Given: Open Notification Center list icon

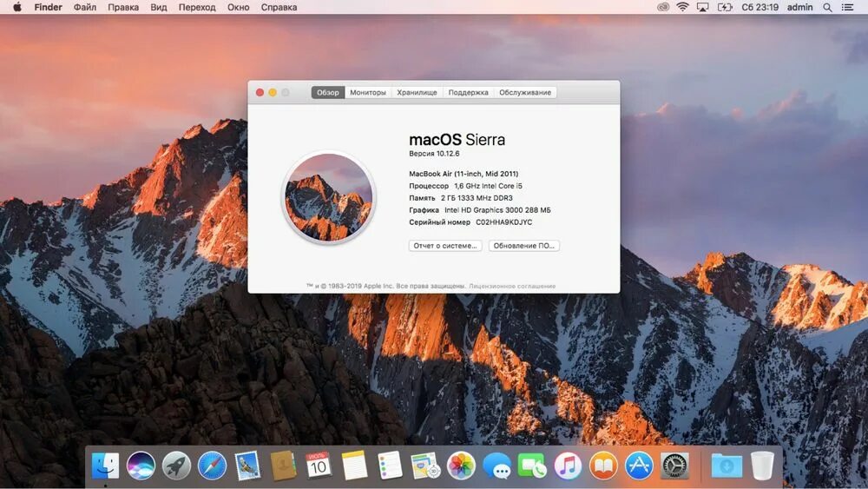Looking at the screenshot, I should click(847, 7).
